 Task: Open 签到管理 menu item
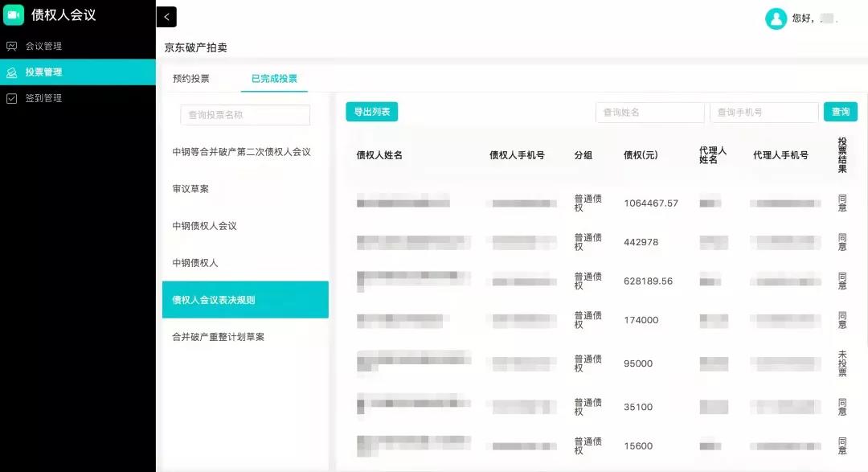(x=43, y=98)
